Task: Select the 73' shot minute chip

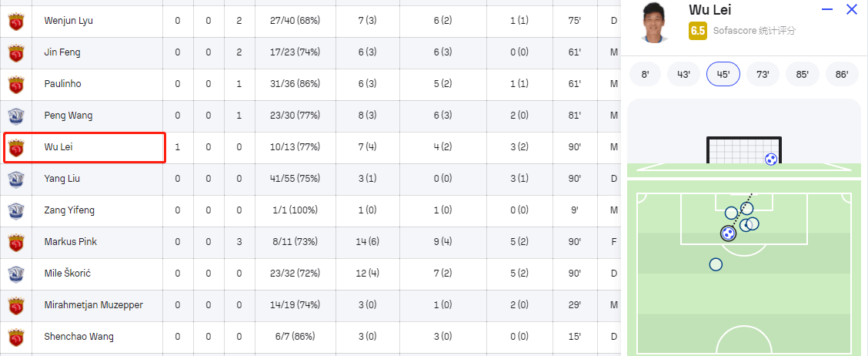Action: click(x=763, y=74)
